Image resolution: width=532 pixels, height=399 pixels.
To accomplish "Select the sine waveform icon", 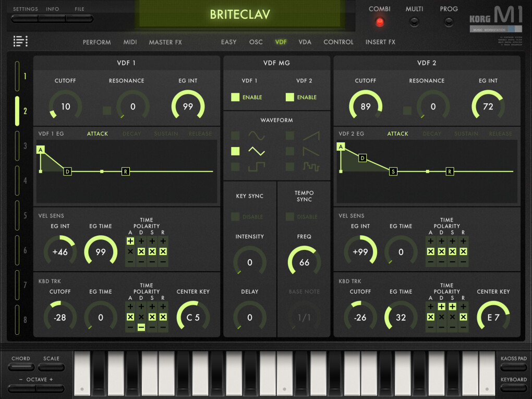I will (257, 136).
